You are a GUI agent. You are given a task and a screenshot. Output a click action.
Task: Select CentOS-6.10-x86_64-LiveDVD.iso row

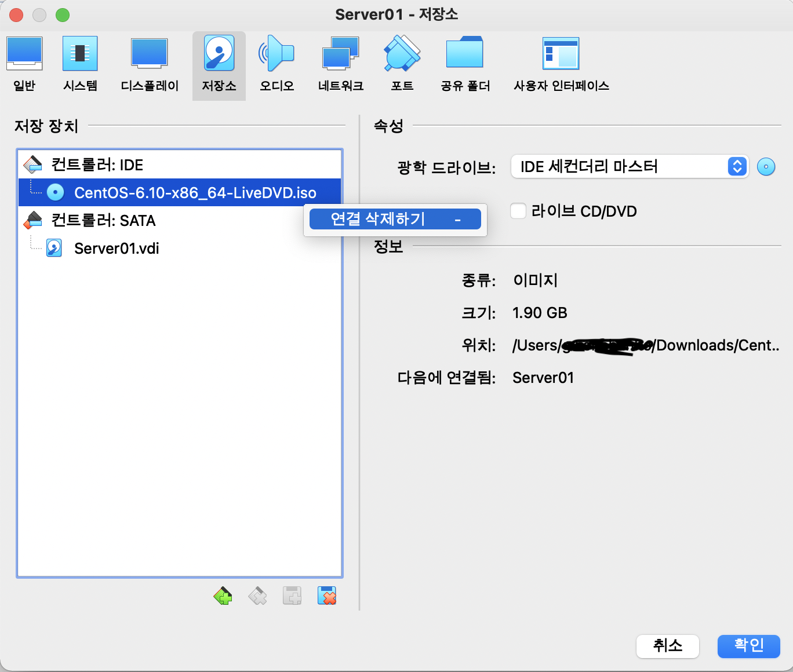(180, 192)
